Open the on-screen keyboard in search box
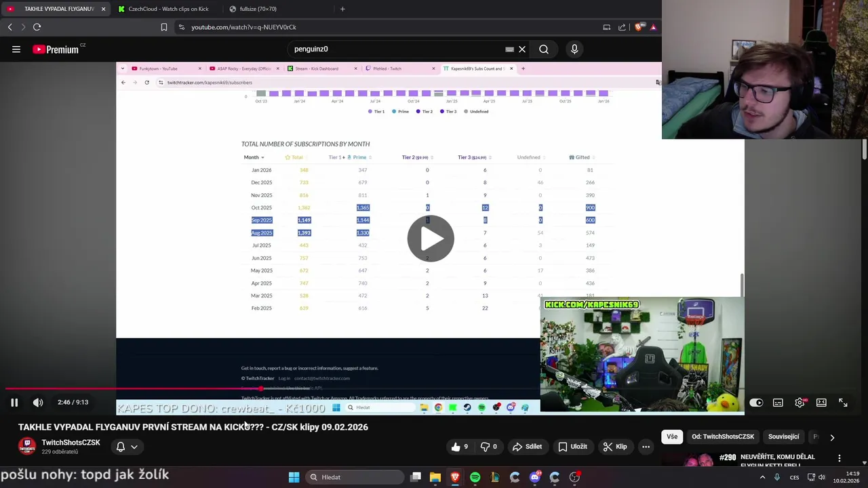The image size is (868, 488). click(509, 49)
